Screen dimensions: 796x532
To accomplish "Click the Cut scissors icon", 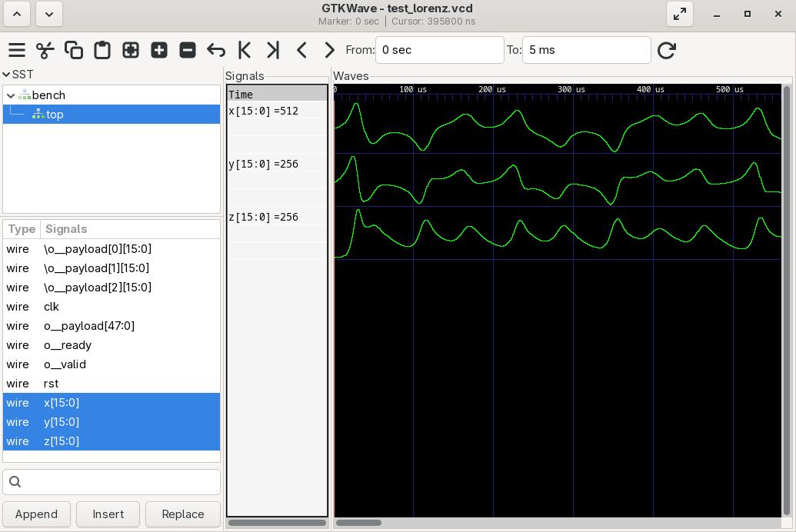I will coord(45,50).
